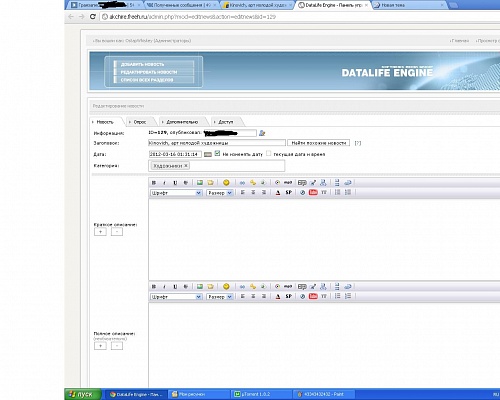Toggle underline in full description toolbar
This screenshot has height=400, width=500.
pyautogui.click(x=175, y=286)
